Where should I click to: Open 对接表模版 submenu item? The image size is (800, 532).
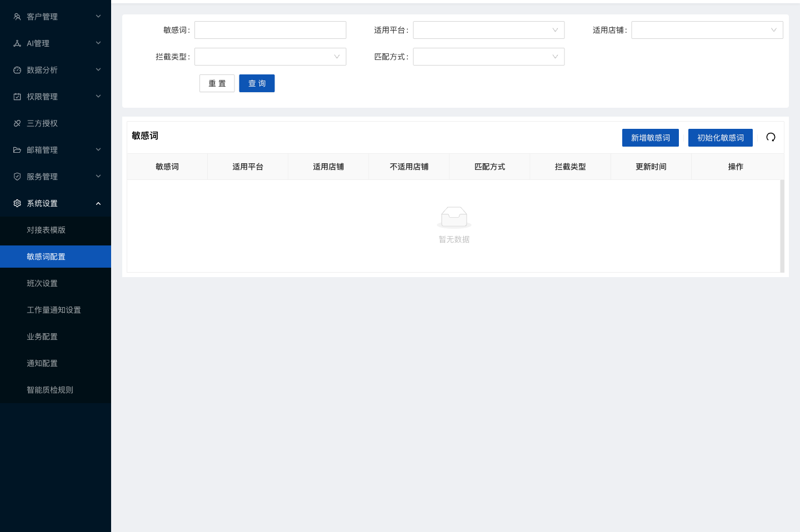click(56, 230)
